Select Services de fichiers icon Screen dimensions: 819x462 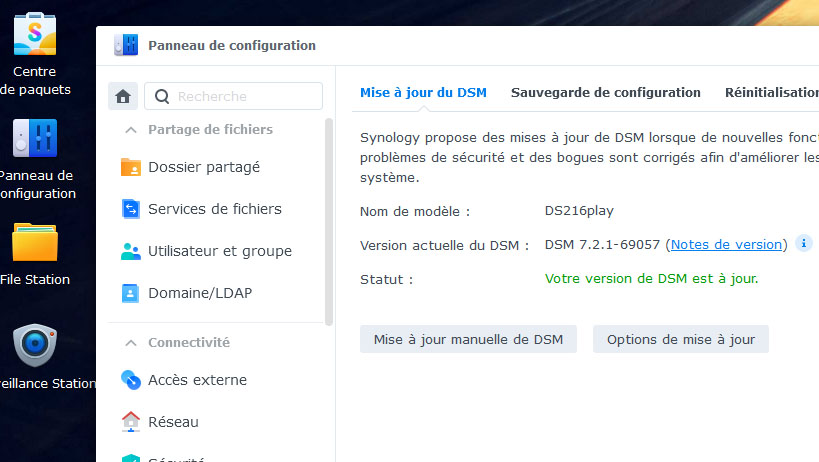(x=131, y=209)
